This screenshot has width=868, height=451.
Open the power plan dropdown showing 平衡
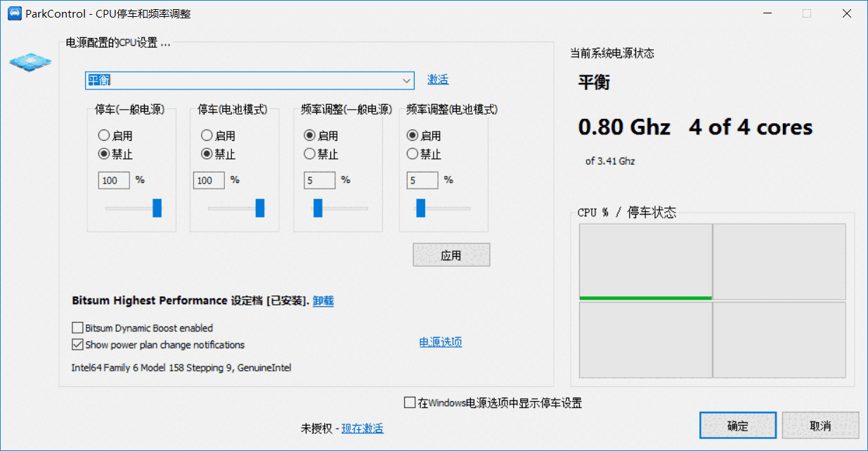(x=250, y=80)
